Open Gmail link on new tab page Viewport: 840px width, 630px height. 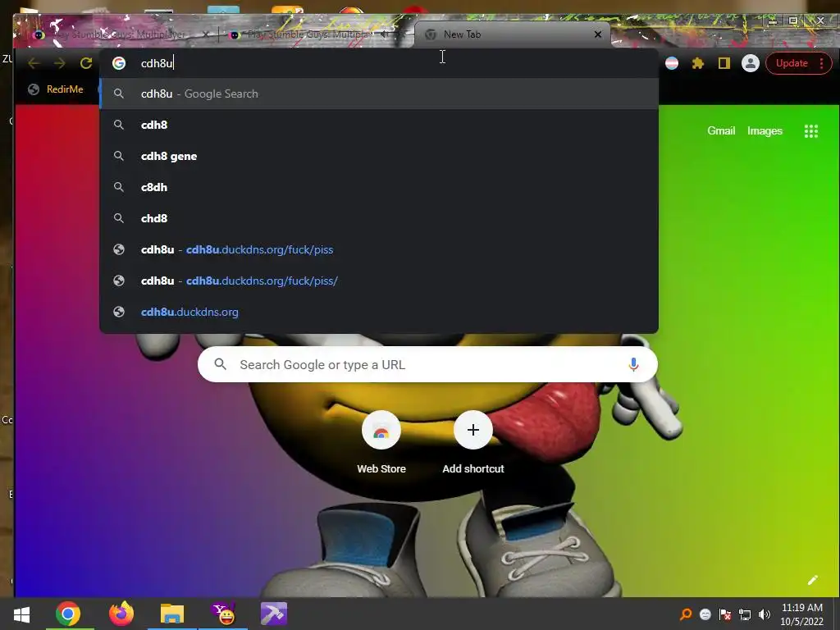721,130
